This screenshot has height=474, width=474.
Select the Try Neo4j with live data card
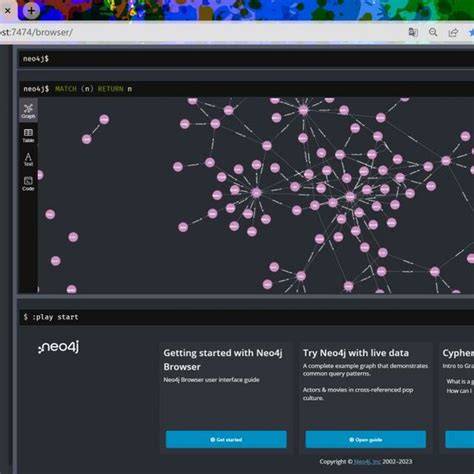366,398
